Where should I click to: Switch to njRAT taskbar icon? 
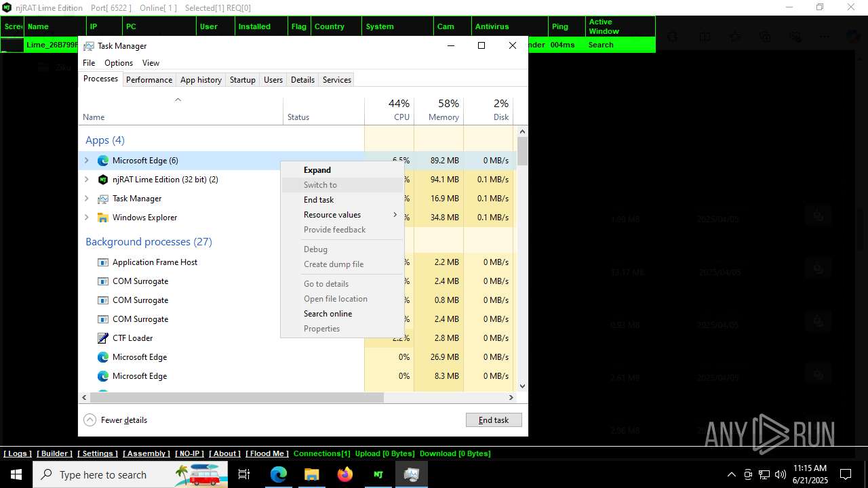click(x=378, y=474)
